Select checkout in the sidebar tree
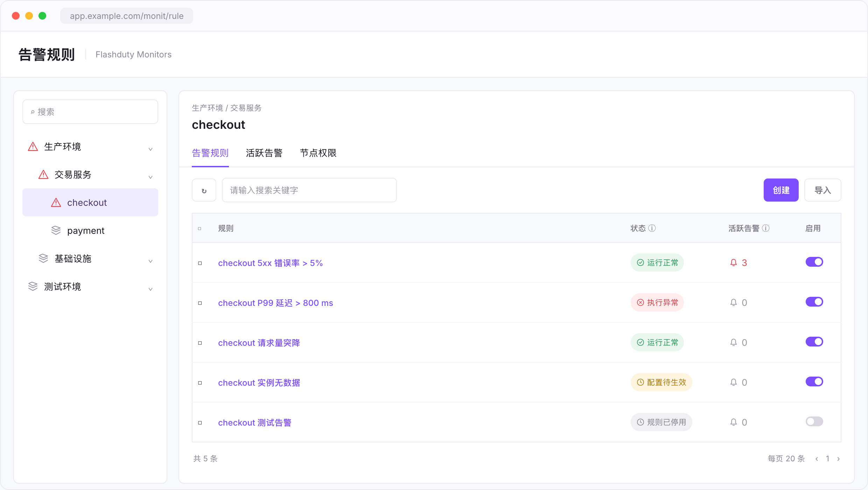The image size is (868, 490). pyautogui.click(x=90, y=203)
